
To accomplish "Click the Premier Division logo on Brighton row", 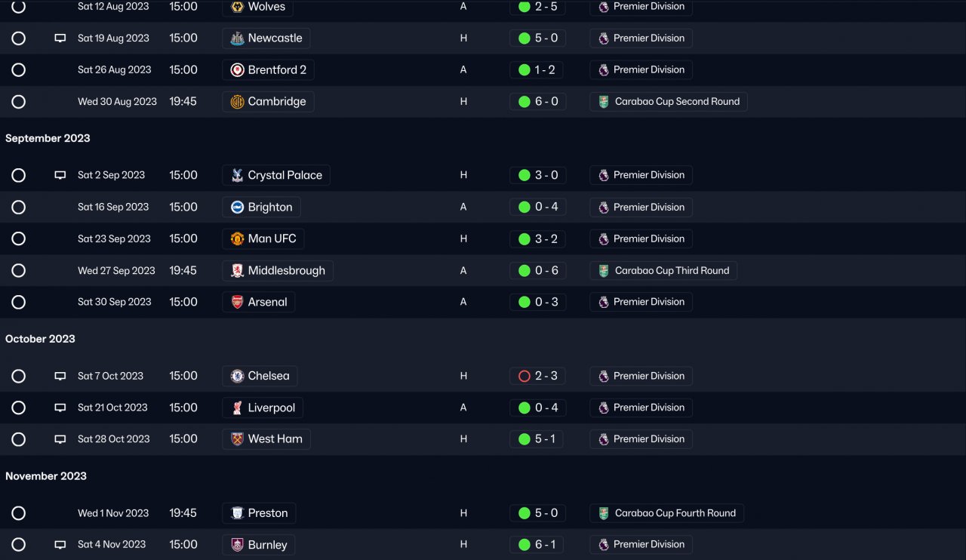I will click(603, 208).
